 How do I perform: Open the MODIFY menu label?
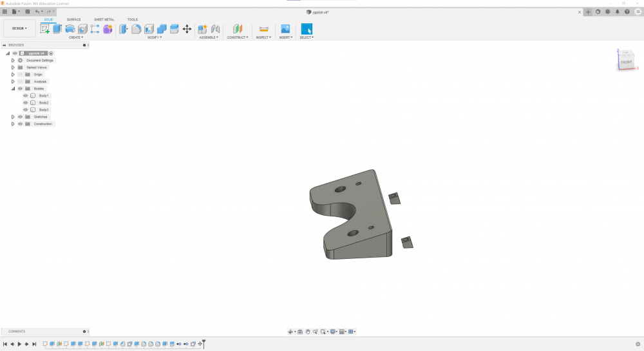[x=154, y=37]
